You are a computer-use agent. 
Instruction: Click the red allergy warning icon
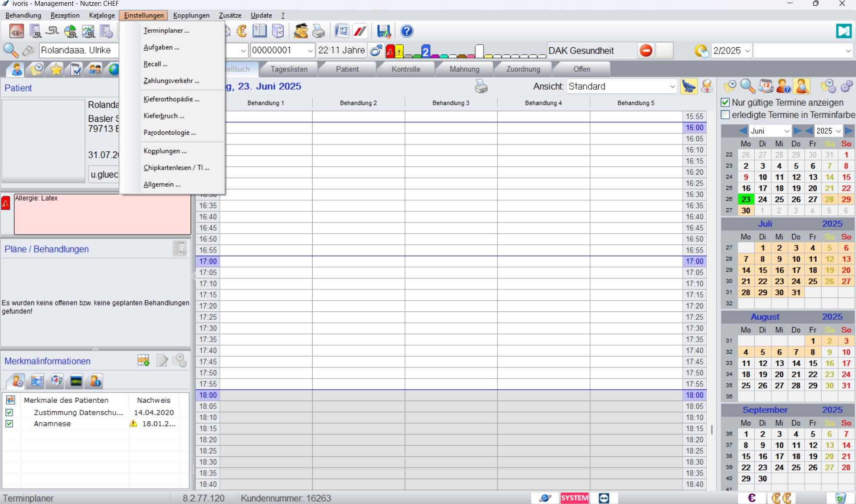[5, 203]
